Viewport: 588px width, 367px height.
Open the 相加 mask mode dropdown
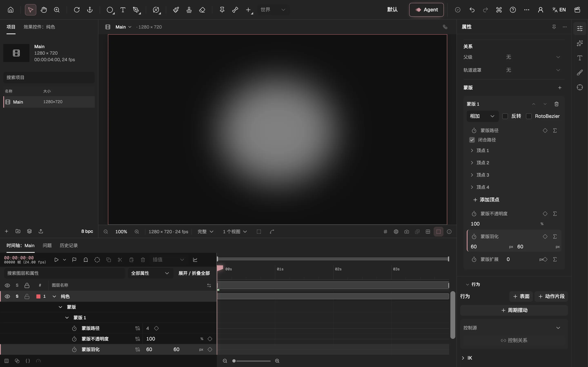click(482, 116)
